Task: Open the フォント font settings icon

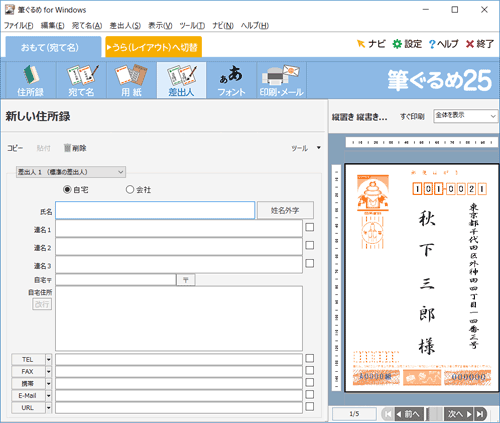Action: pyautogui.click(x=231, y=80)
